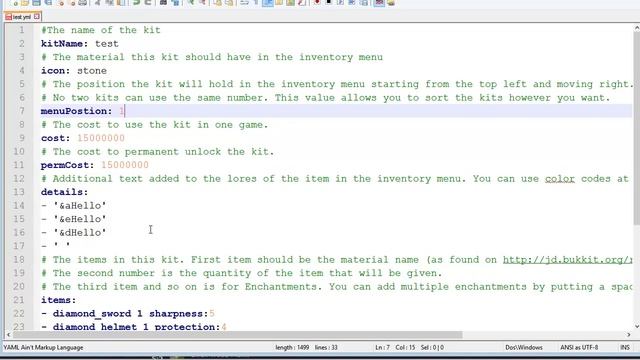Click the 'lines : 33' status bar entry
This screenshot has width=640, height=360.
point(326,347)
